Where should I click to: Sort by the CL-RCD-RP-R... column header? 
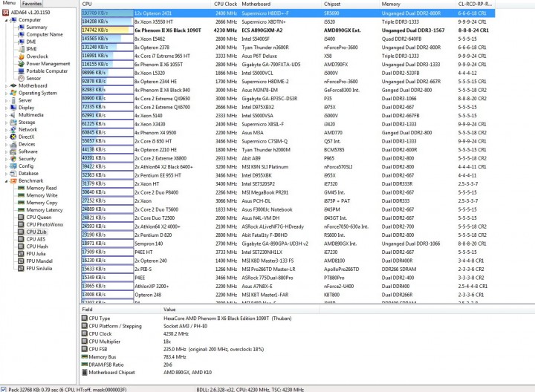(x=476, y=4)
